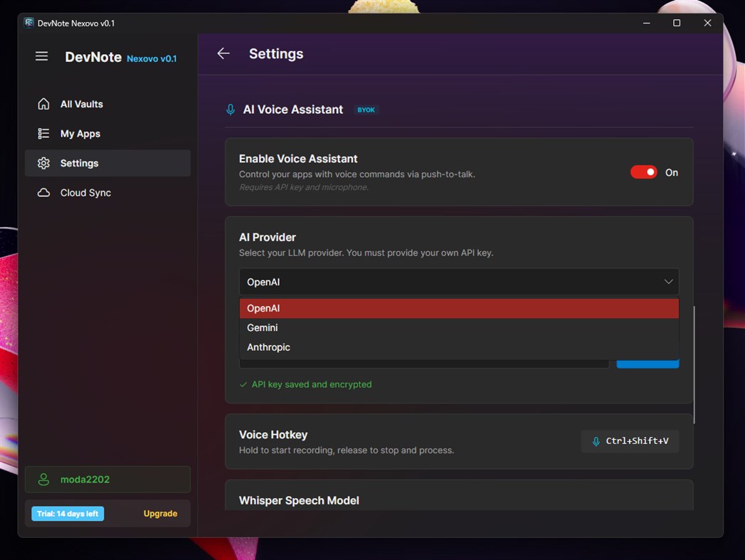Click the Upgrade link
Viewport: 745px width, 560px height.
tap(160, 514)
